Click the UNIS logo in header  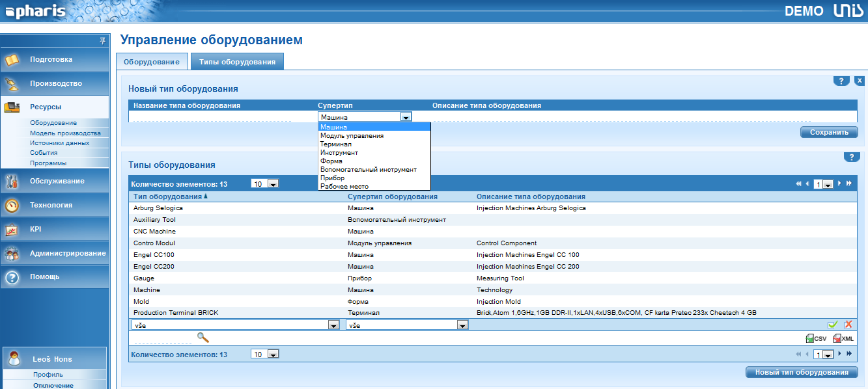[x=848, y=10]
